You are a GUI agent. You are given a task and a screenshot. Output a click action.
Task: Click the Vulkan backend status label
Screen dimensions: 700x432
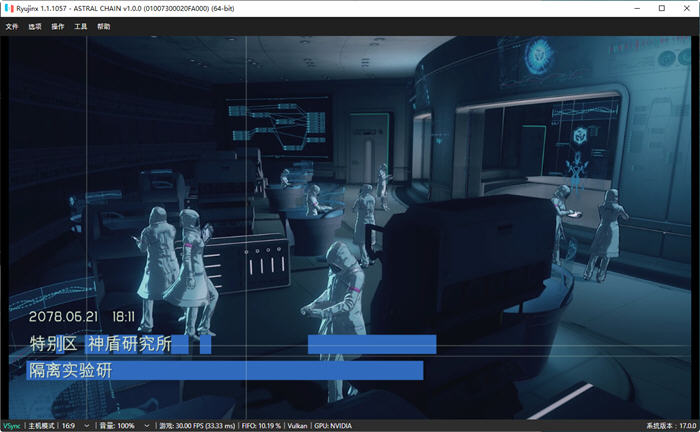[x=297, y=426]
